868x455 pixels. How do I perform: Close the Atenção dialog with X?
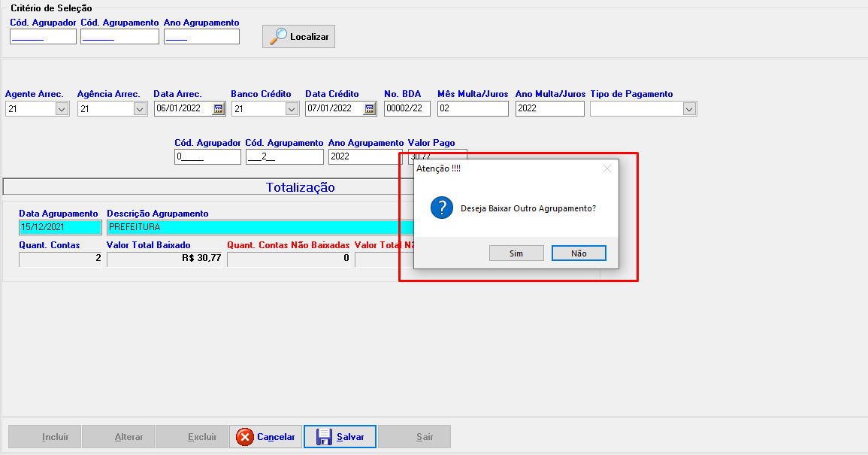click(607, 169)
